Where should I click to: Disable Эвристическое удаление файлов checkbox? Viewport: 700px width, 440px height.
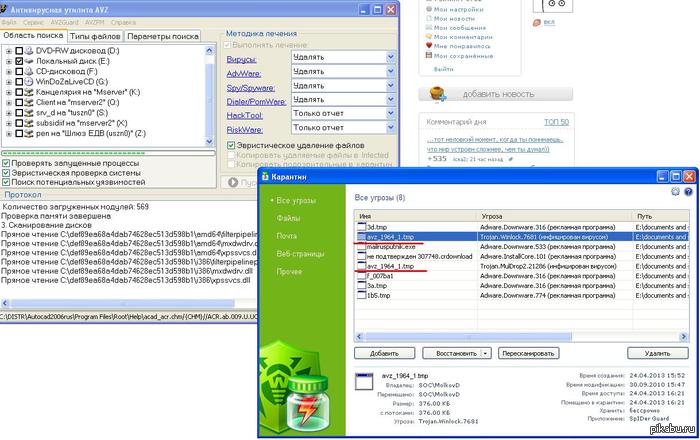click(231, 144)
